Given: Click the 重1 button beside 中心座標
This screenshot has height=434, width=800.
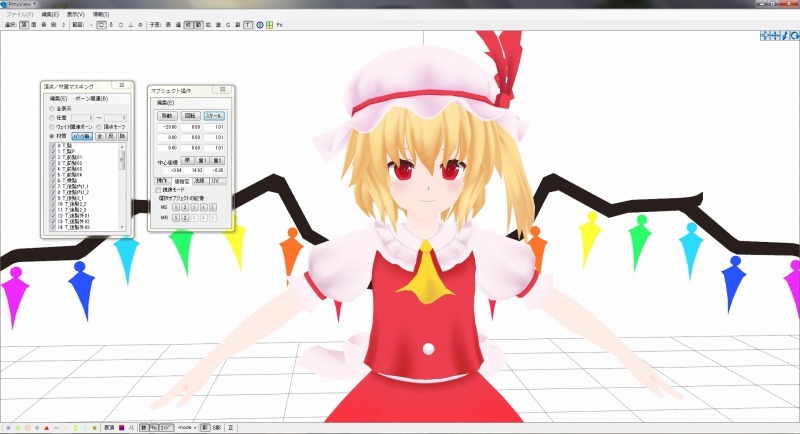Looking at the screenshot, I should point(202,161).
